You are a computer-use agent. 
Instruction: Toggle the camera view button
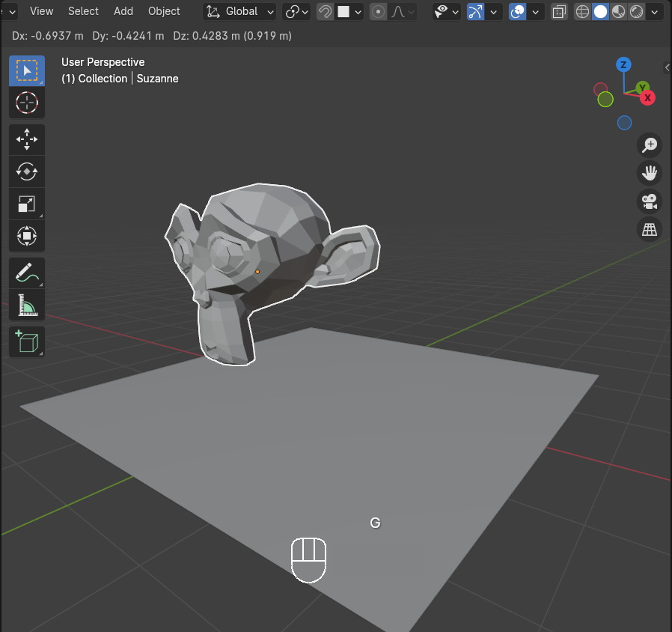pos(650,201)
